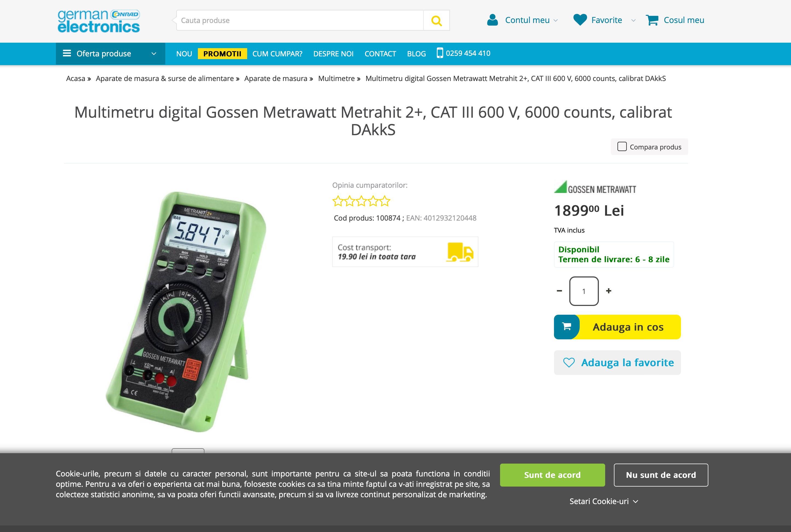Open the CONTACT menu item
The width and height of the screenshot is (791, 532).
pos(380,54)
